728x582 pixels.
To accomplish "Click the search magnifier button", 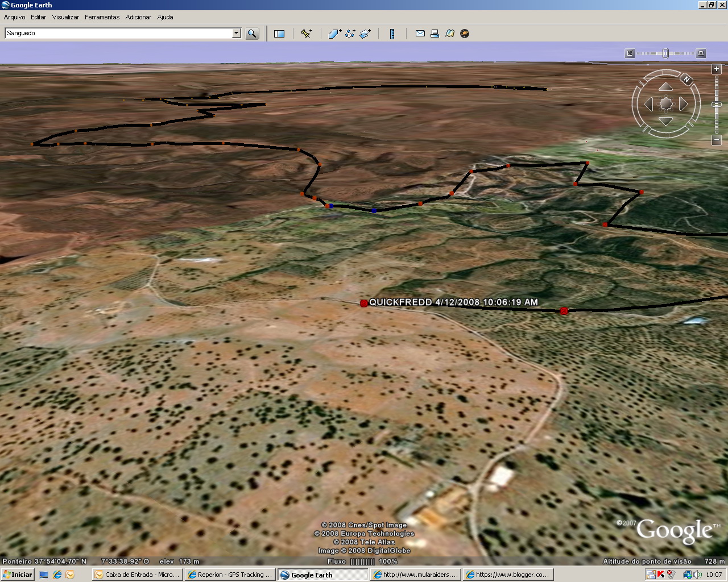I will [x=252, y=34].
